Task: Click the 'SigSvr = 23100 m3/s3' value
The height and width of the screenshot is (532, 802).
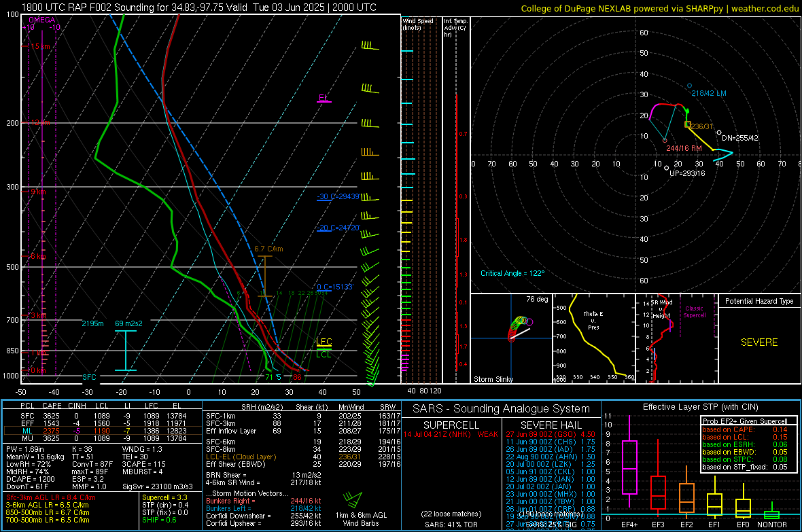Action: pyautogui.click(x=158, y=486)
